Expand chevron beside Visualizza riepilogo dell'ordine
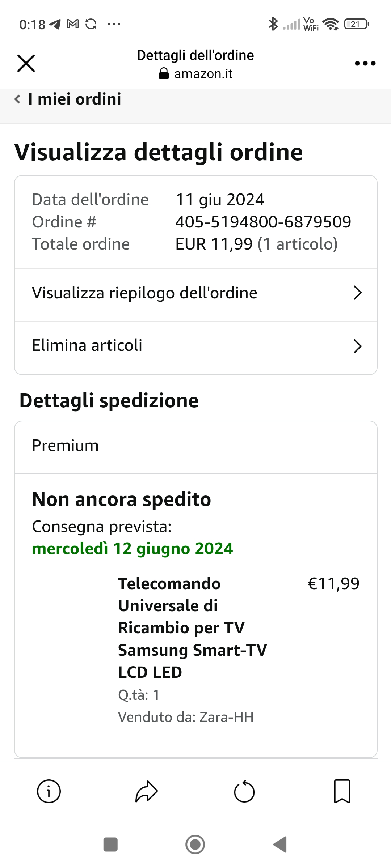 tap(357, 293)
